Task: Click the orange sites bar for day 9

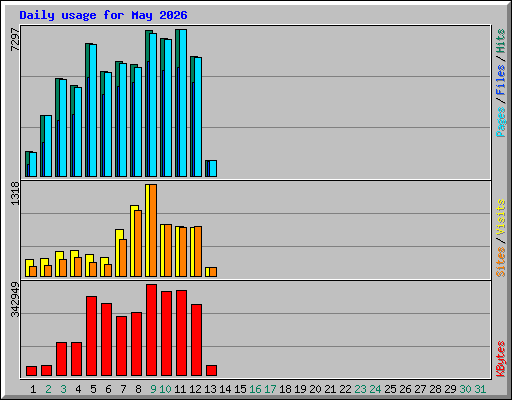Action: (x=153, y=230)
